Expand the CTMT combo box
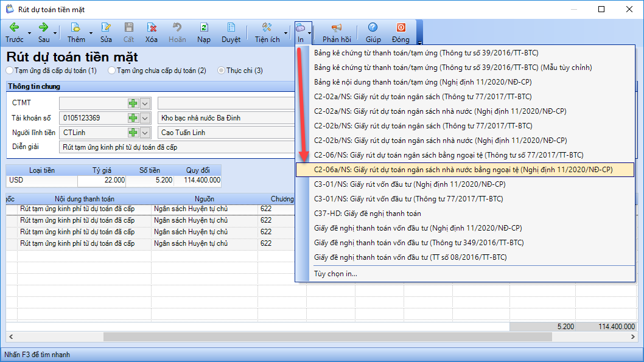644x362 pixels. [x=145, y=103]
